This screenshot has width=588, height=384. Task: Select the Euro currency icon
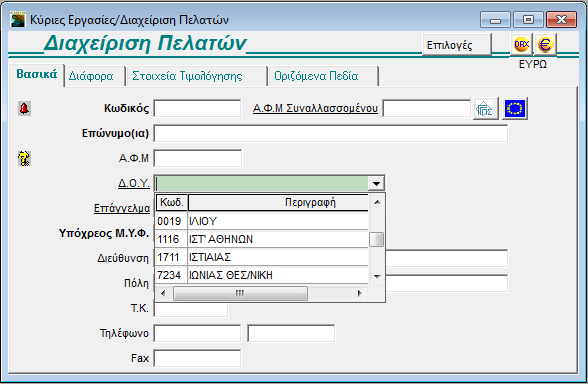tap(545, 45)
